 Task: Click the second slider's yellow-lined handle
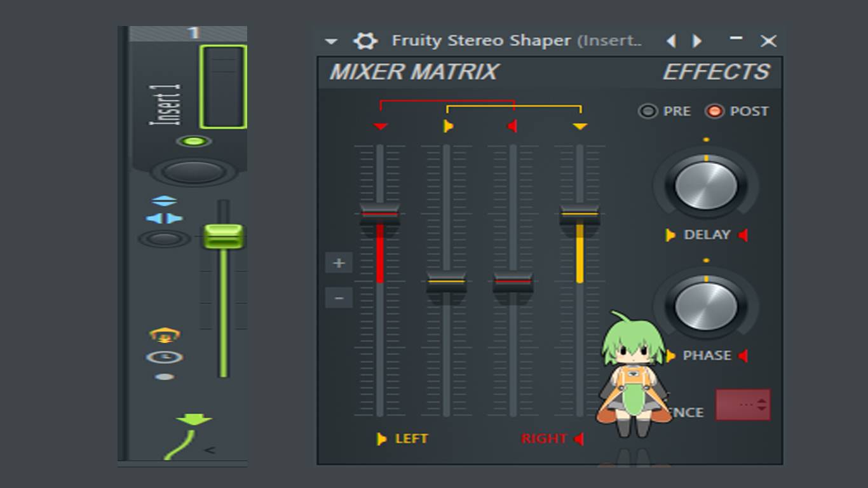click(x=446, y=281)
